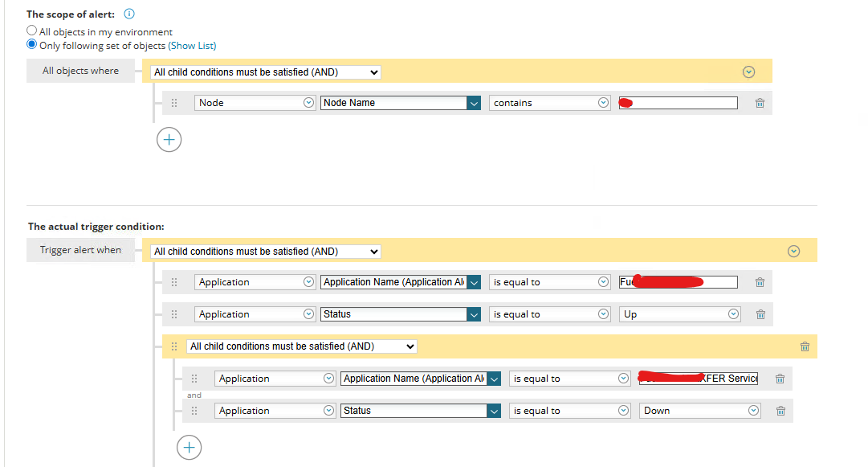Screen dimensions: 868x467
Task: Open scope AND condition group dropdown
Action: pos(266,72)
